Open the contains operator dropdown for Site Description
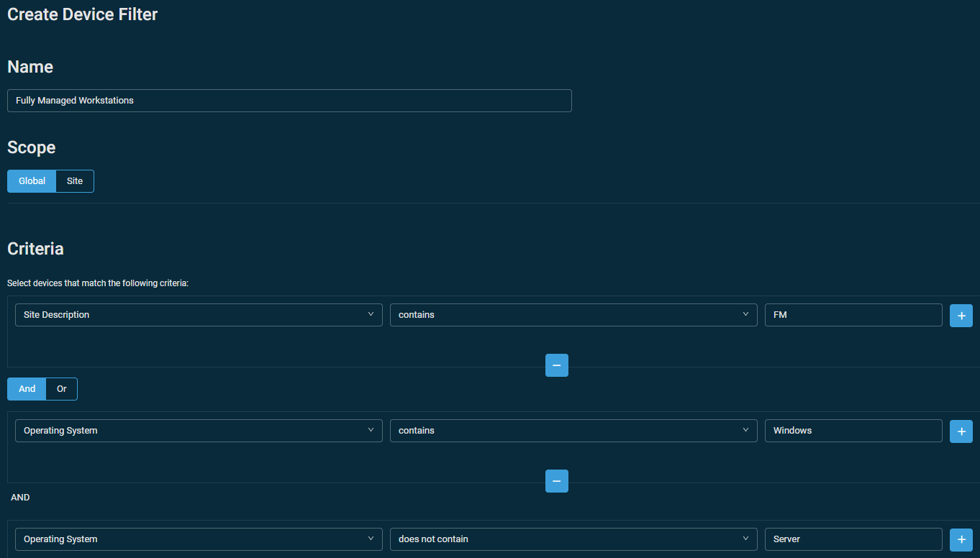980x558 pixels. coord(573,314)
